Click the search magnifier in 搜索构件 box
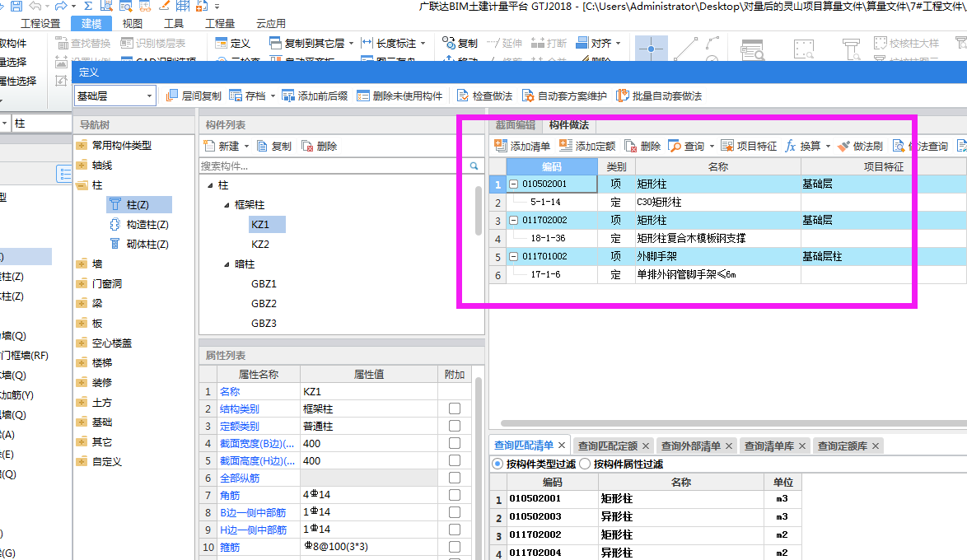This screenshot has width=967, height=560. [474, 166]
